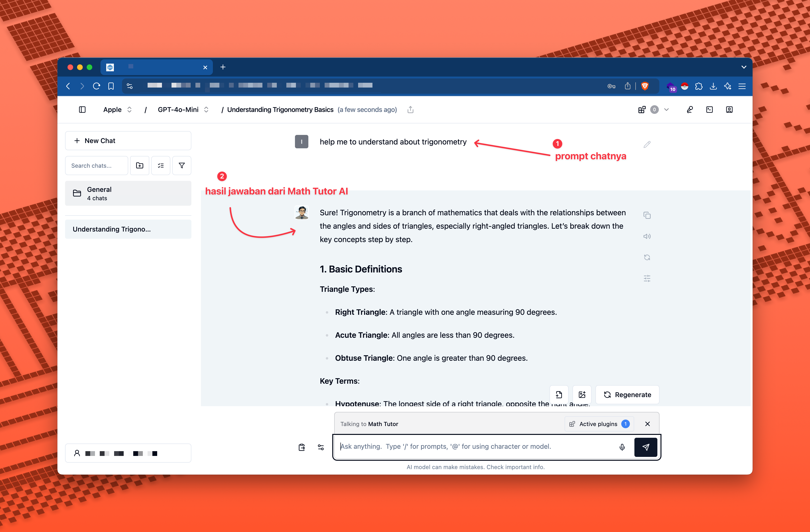Click the chat title Understanding Trigonometry Basics

coord(280,110)
